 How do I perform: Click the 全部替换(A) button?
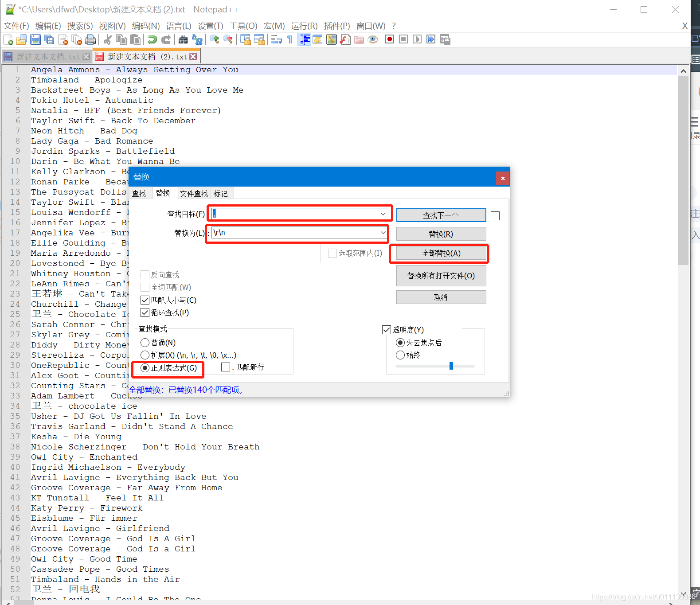(441, 253)
